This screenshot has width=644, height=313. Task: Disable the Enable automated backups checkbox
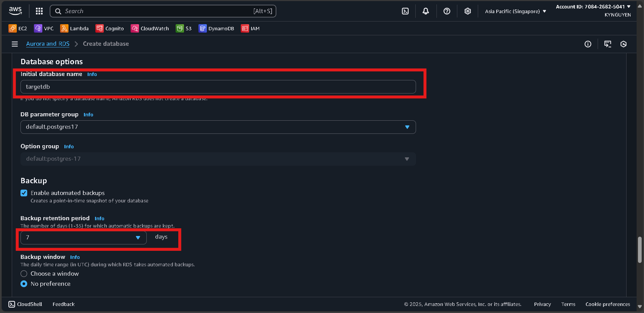click(x=24, y=193)
